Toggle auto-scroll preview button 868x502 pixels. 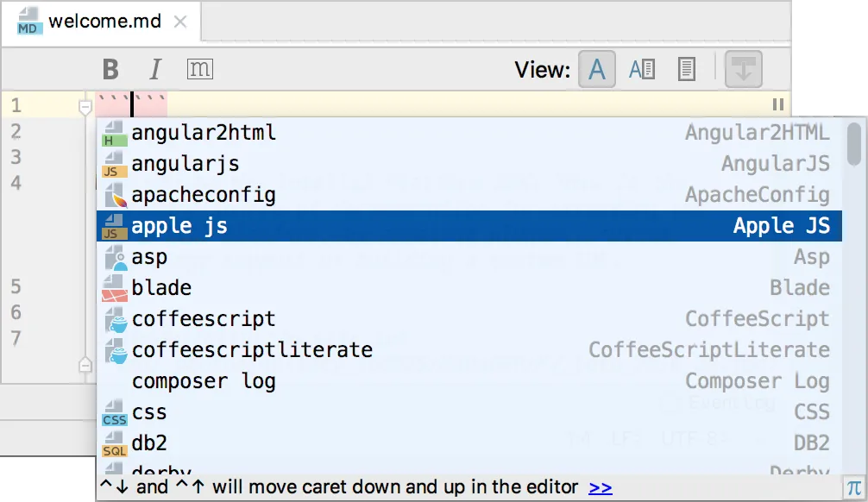pos(744,70)
